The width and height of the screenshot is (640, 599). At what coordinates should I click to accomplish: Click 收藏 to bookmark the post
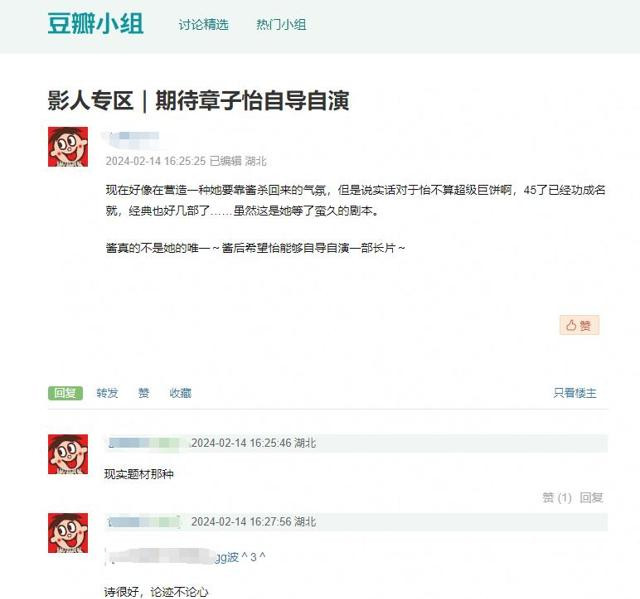point(180,393)
